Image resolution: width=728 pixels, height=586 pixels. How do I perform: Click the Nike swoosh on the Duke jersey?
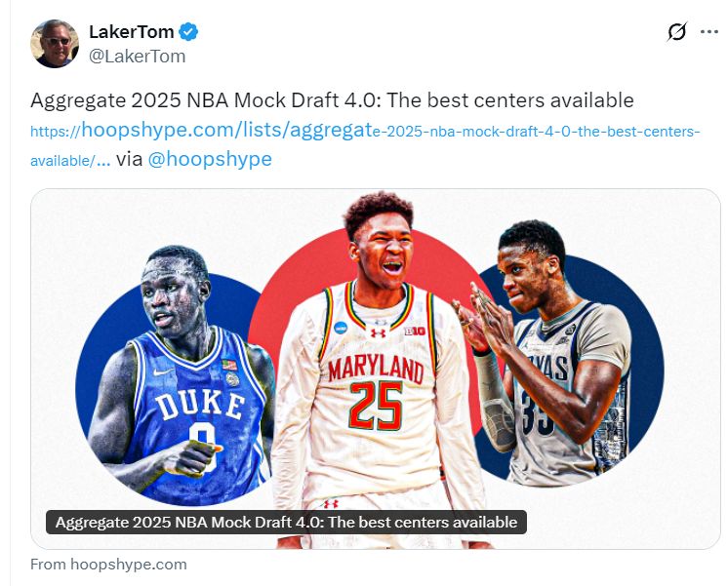click(x=163, y=371)
